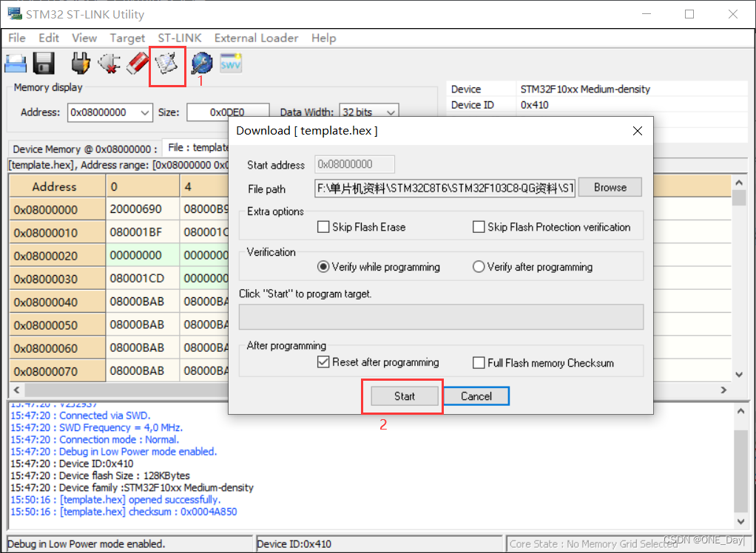Select address row 0x08000020
This screenshot has height=553, width=756.
[x=58, y=256]
